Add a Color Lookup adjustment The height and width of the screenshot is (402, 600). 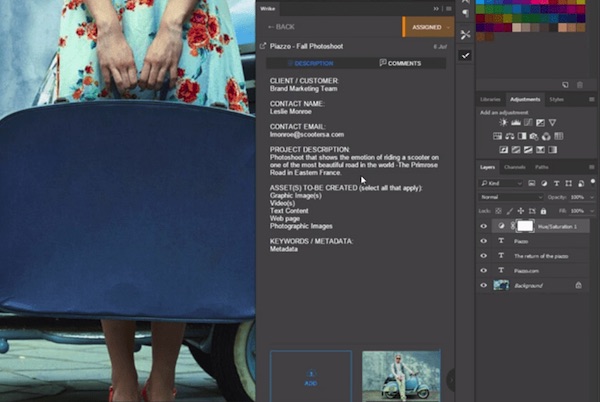click(559, 136)
